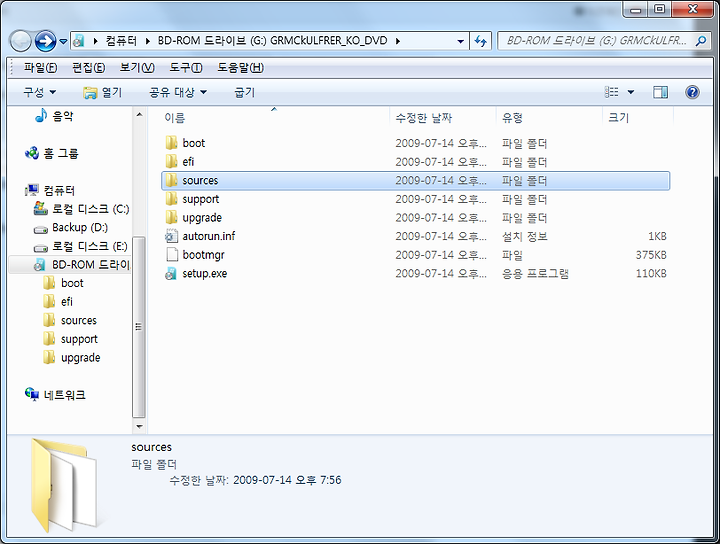Screen dimensions: 720x544
Task: Maximize the Explorer window
Action: (x=659, y=9)
